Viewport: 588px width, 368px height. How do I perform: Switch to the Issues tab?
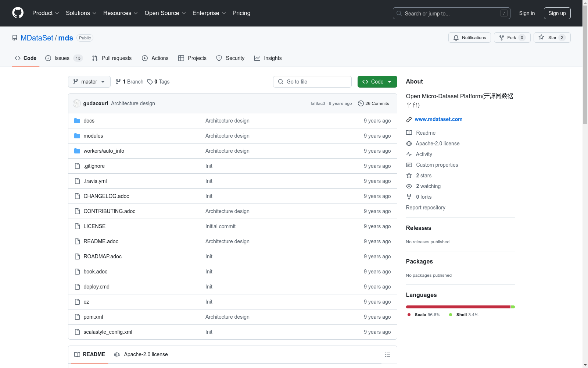coord(64,58)
